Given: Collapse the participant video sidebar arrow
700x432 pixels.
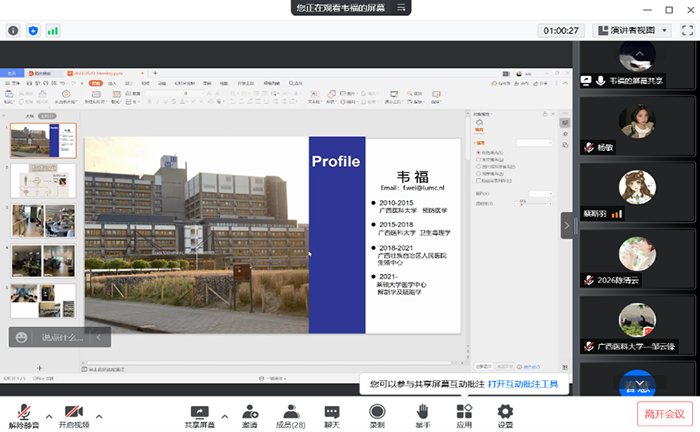Looking at the screenshot, I should coord(567,226).
